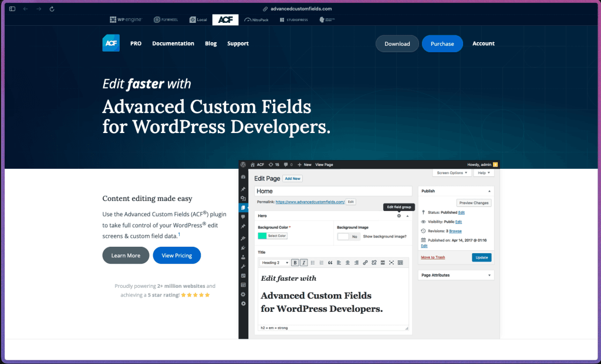
Task: Click the blockquote icon
Action: [330, 263]
